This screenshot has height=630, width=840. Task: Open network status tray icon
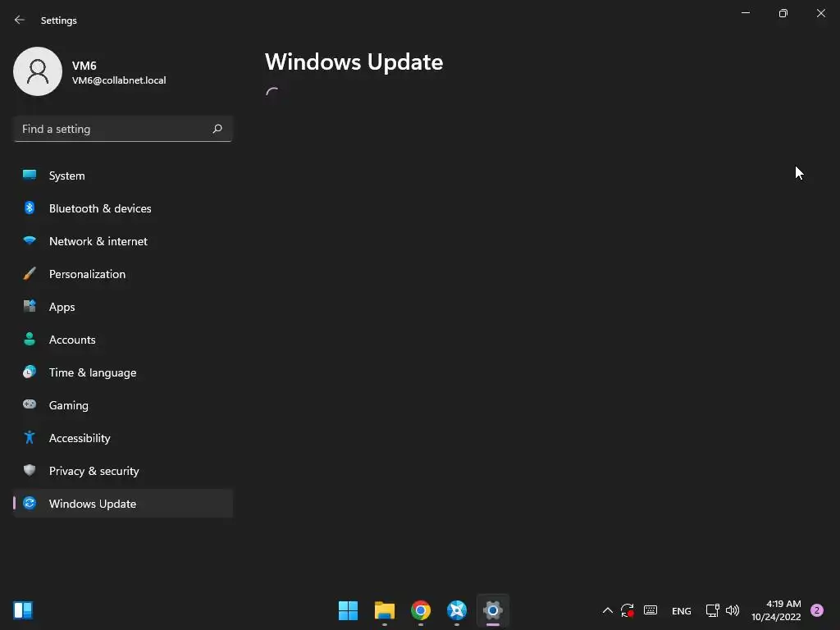713,610
